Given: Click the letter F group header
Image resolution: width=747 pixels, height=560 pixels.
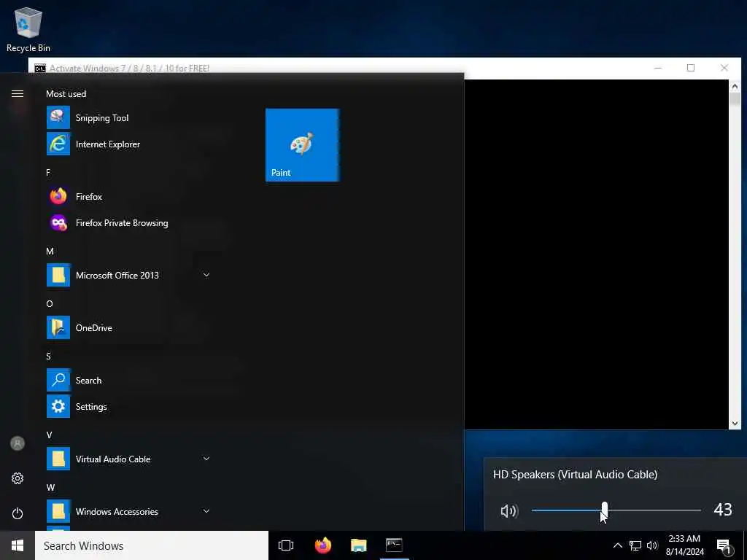Looking at the screenshot, I should pos(48,172).
